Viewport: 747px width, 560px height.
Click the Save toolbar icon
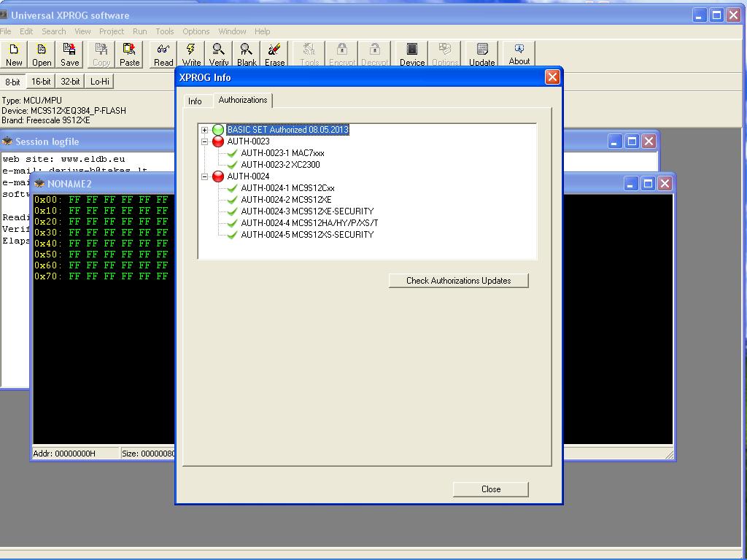[70, 54]
